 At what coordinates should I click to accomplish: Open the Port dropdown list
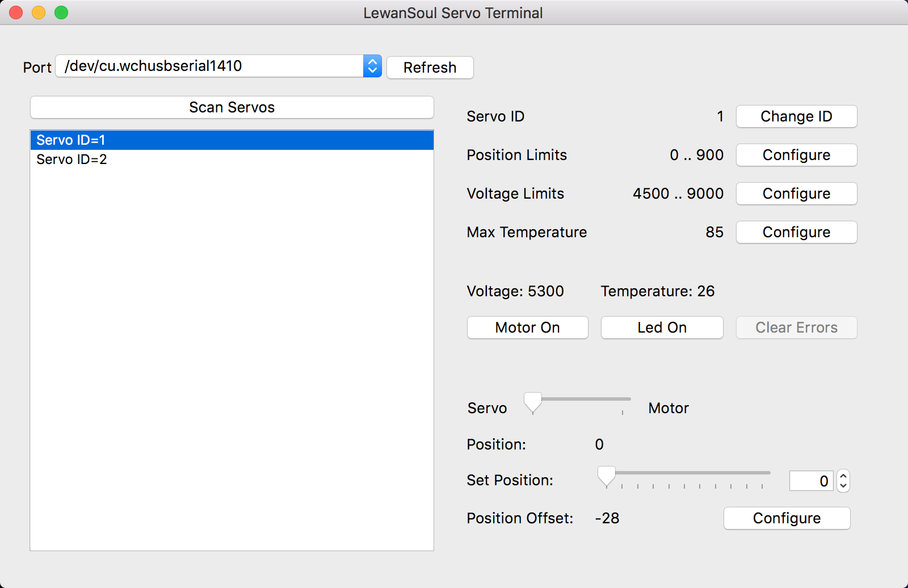(x=218, y=66)
